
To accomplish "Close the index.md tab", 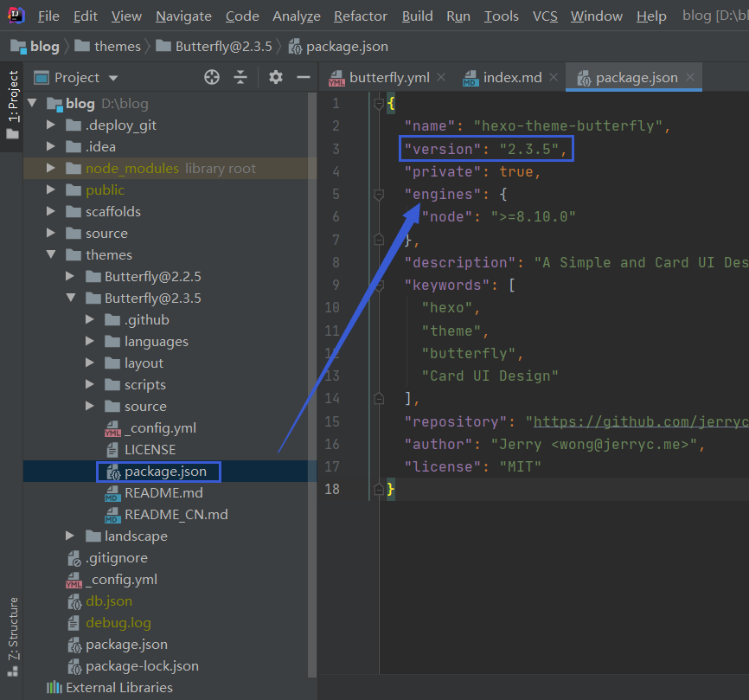I will coord(554,77).
